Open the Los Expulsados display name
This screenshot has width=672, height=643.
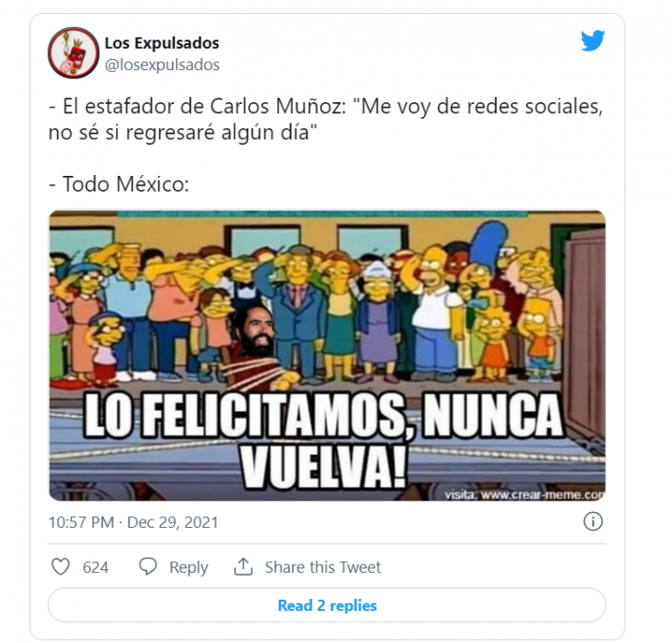point(162,43)
